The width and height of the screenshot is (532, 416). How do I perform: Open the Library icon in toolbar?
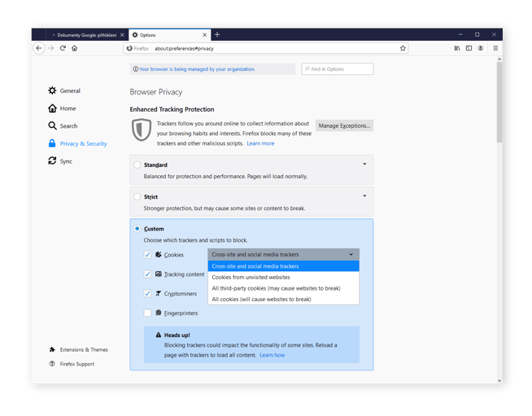[x=457, y=48]
